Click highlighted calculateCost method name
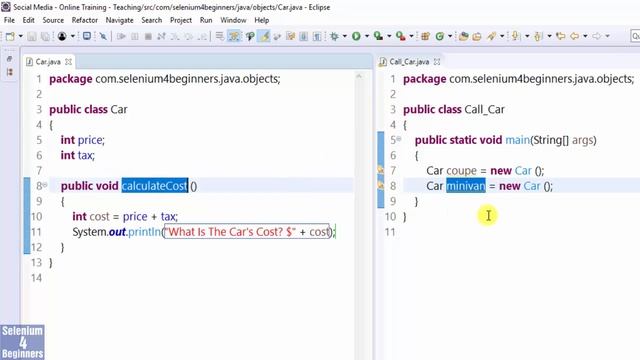 (x=155, y=186)
